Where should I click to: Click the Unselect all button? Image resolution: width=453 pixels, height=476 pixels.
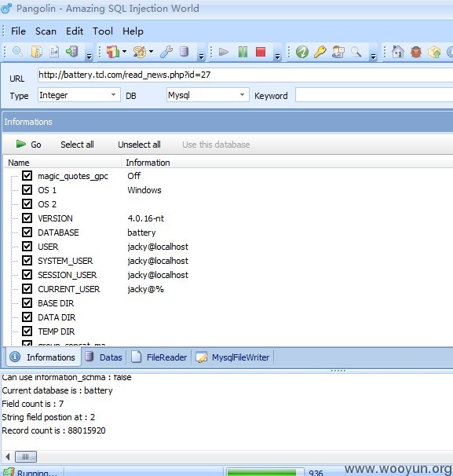pyautogui.click(x=139, y=145)
